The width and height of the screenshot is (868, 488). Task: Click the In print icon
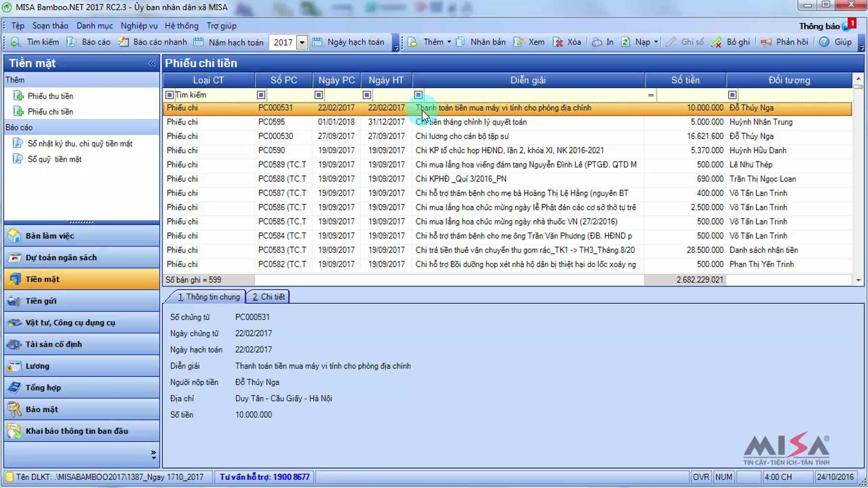click(597, 42)
